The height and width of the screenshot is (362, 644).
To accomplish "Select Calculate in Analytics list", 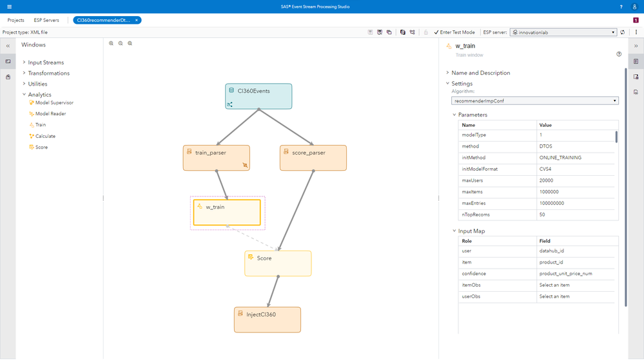I will [42, 136].
